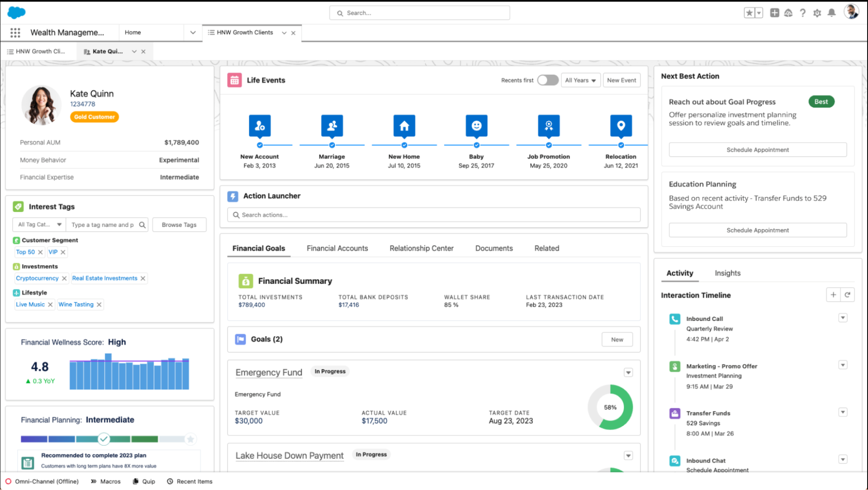
Task: Expand the Emergency Fund options menu
Action: pos(628,372)
